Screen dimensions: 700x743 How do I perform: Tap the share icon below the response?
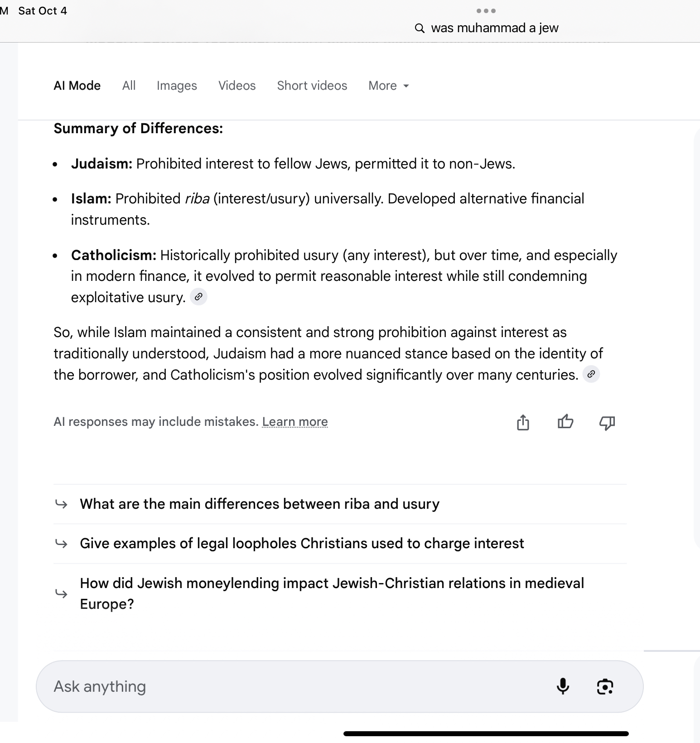point(523,422)
